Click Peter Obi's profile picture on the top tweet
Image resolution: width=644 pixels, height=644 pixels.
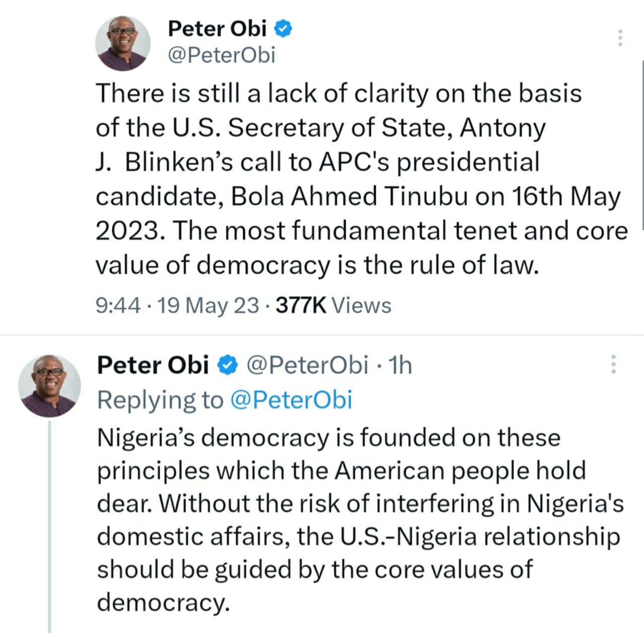pos(123,43)
